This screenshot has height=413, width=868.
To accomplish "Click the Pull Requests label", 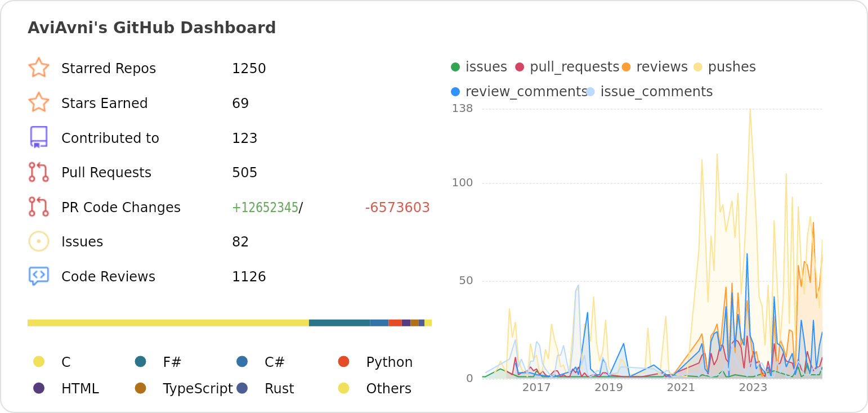I will (106, 173).
